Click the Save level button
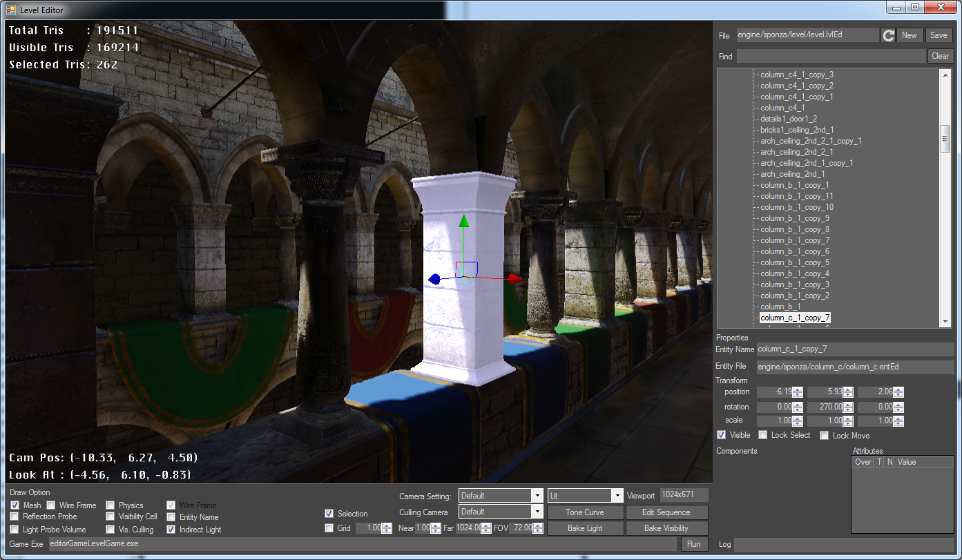This screenshot has height=560, width=962. (939, 35)
